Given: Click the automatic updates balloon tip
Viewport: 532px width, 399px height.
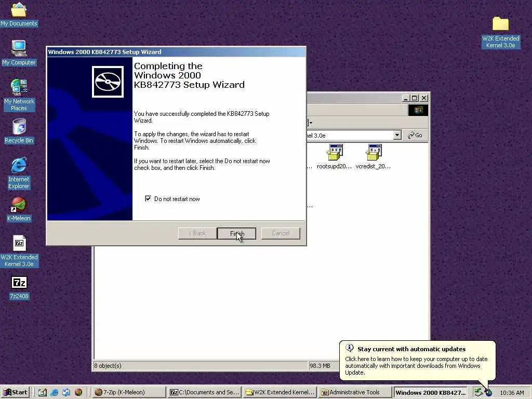Looking at the screenshot, I should tap(417, 361).
